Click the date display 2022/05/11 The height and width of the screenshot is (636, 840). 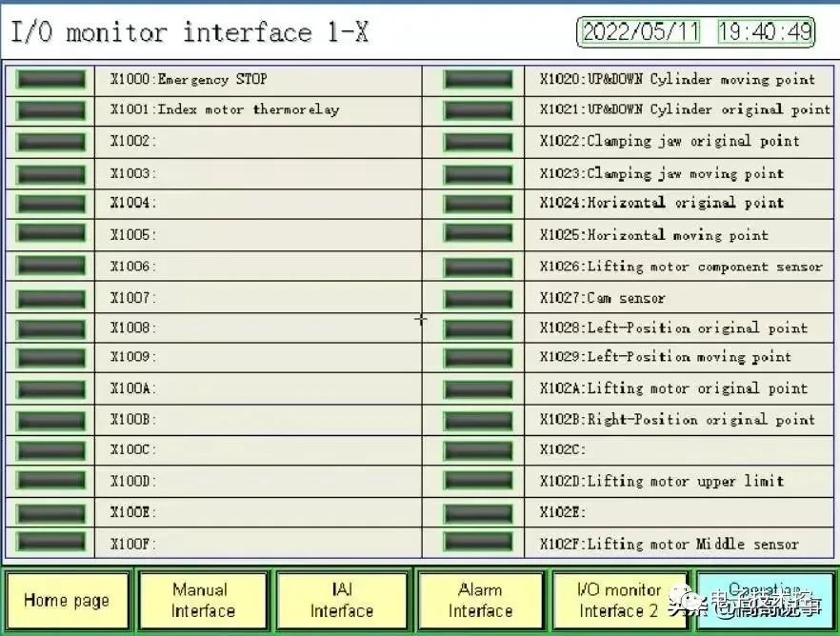pos(640,32)
